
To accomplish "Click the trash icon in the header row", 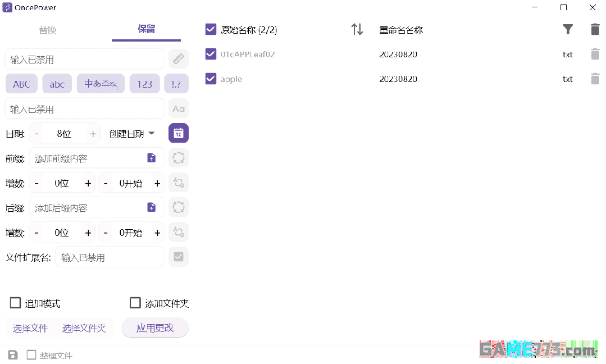I will [x=595, y=29].
